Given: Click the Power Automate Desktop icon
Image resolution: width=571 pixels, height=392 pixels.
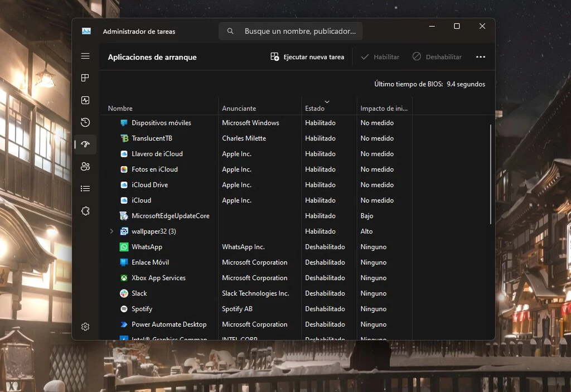Looking at the screenshot, I should [124, 324].
